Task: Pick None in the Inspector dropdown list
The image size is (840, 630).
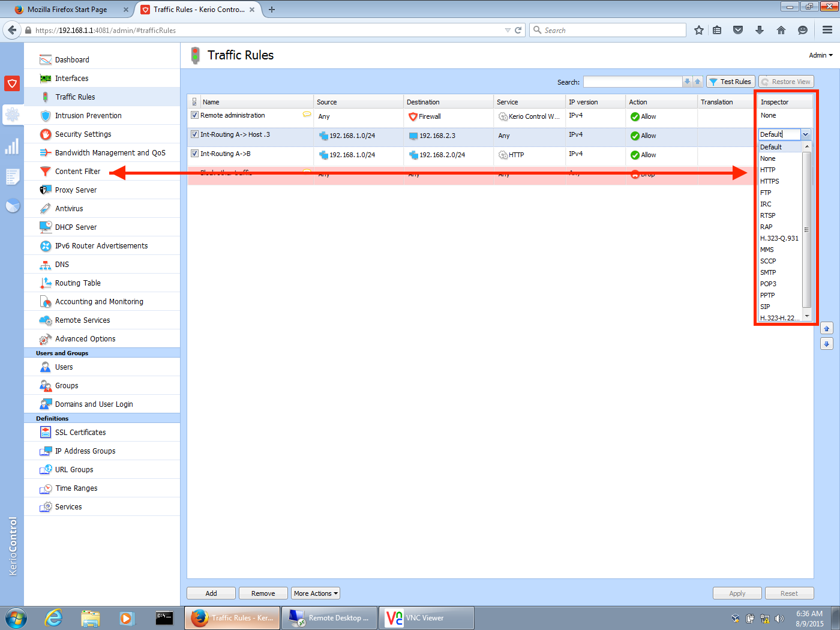Action: [780, 158]
